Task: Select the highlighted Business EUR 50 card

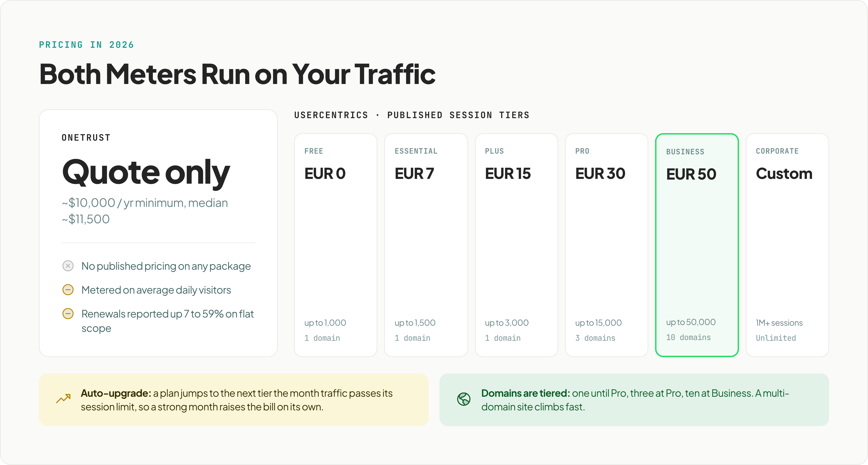Action: (x=697, y=245)
